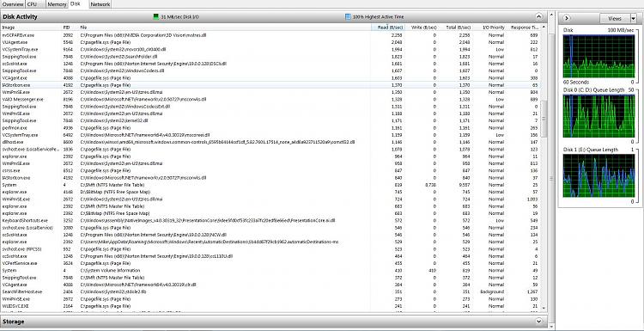Viewport: 644px width, 331px height.
Task: Sort by Total (B/sec) column header
Action: pos(455,28)
